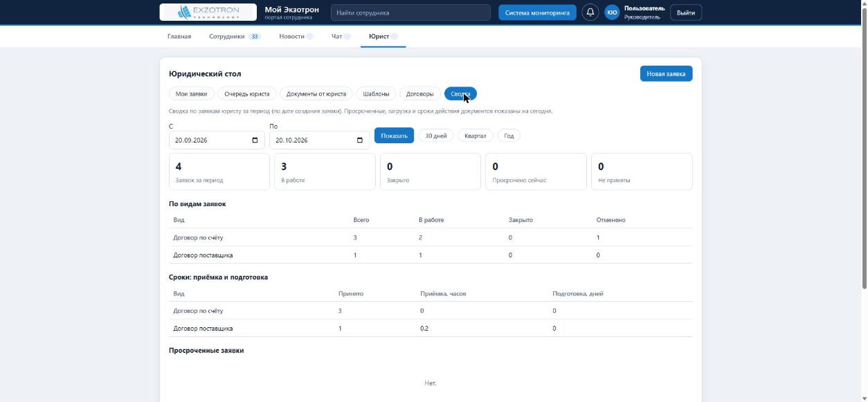Open the notifications bell icon
Image resolution: width=868 pixels, height=402 pixels.
pyautogui.click(x=590, y=12)
